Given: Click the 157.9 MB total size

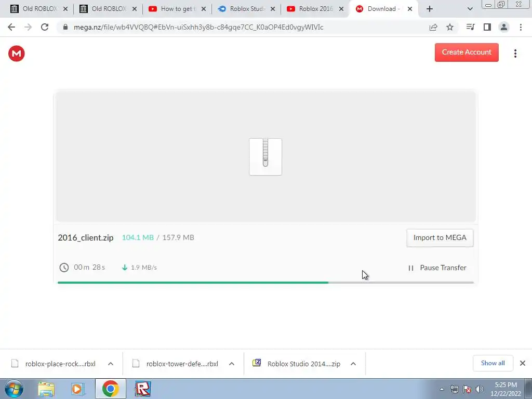Looking at the screenshot, I should tap(178, 237).
